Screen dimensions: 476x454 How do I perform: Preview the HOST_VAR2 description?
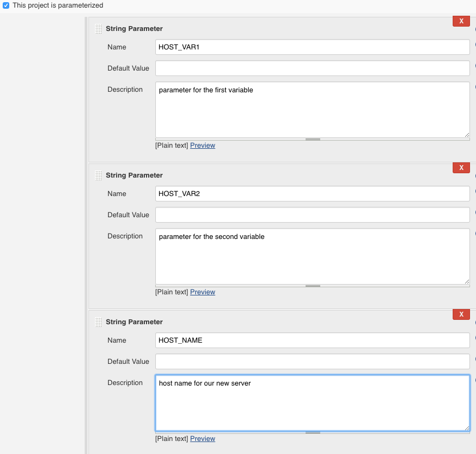(x=202, y=292)
